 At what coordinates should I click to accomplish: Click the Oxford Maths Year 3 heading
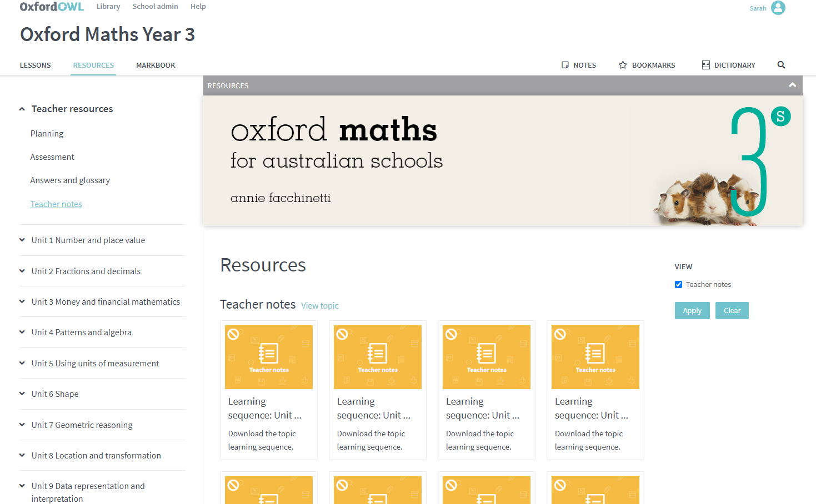[108, 34]
